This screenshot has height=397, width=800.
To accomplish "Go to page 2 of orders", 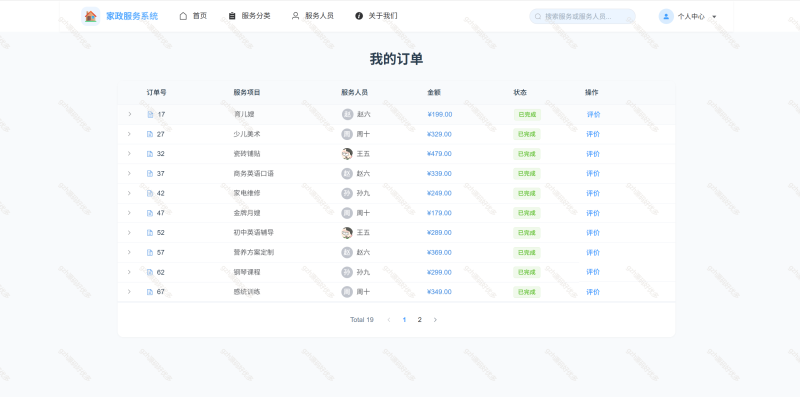I will (x=419, y=320).
